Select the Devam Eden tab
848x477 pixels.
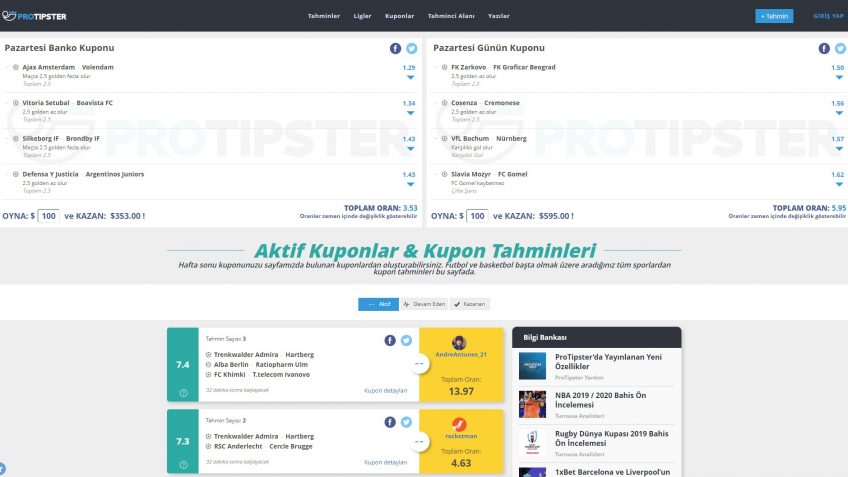coord(424,304)
